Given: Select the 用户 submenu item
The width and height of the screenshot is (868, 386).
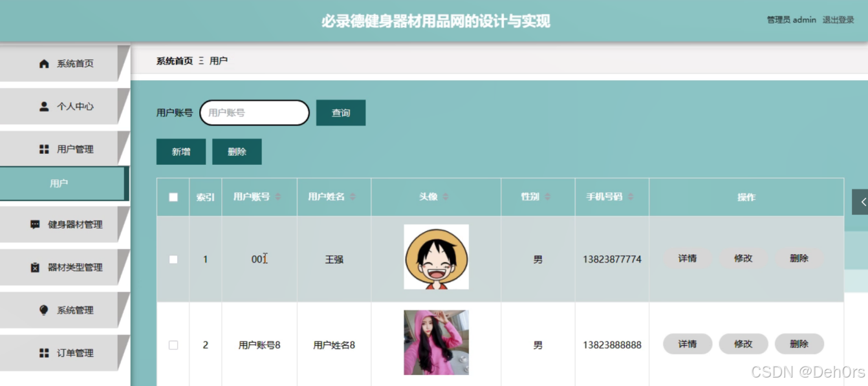Looking at the screenshot, I should coord(63,184).
